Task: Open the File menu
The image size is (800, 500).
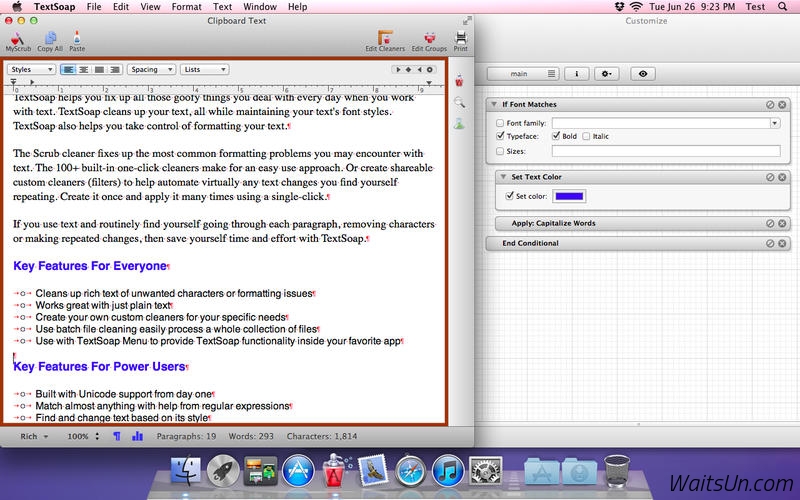Action: 94,7
